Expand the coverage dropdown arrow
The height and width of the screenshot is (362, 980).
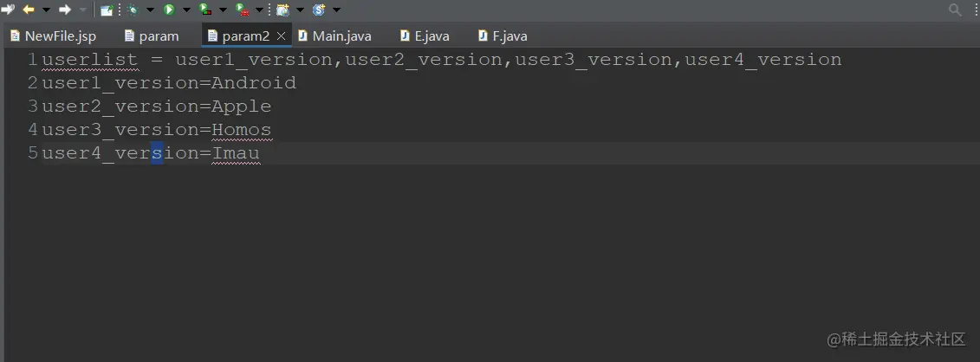224,10
